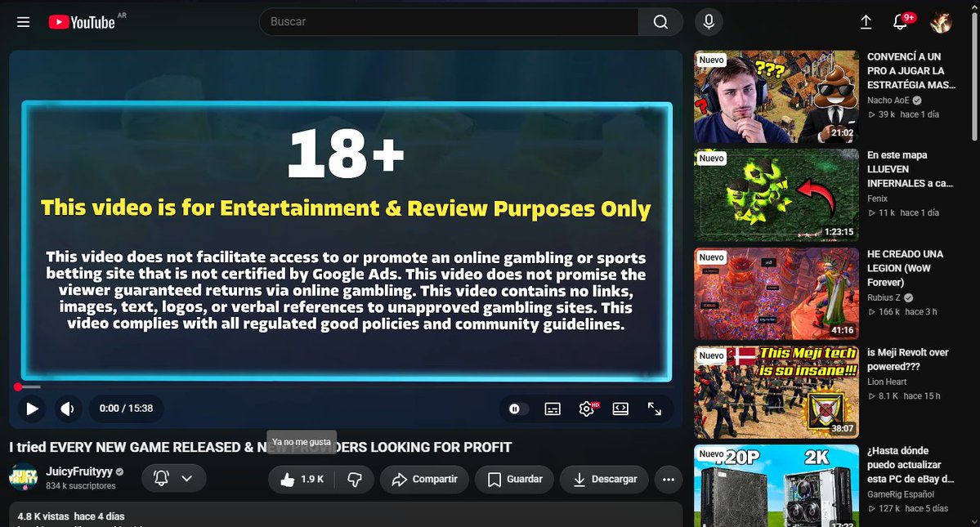Open the eBay PC upgrade video thumbnail
Screen dimensions: 980x527
point(776,486)
